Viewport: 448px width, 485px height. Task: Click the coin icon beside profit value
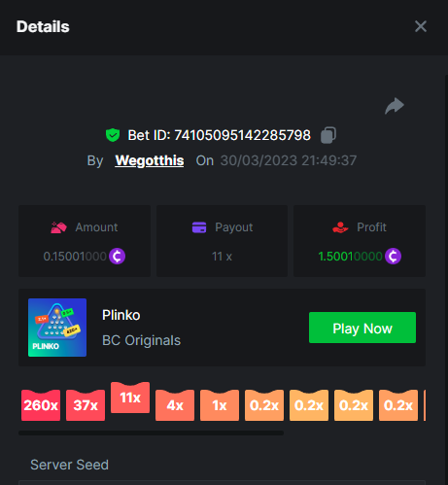[393, 257]
